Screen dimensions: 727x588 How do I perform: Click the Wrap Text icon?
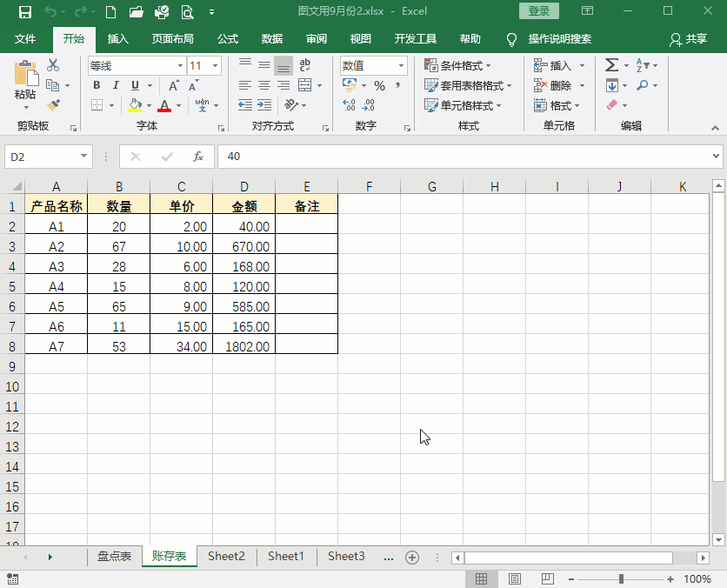point(304,65)
